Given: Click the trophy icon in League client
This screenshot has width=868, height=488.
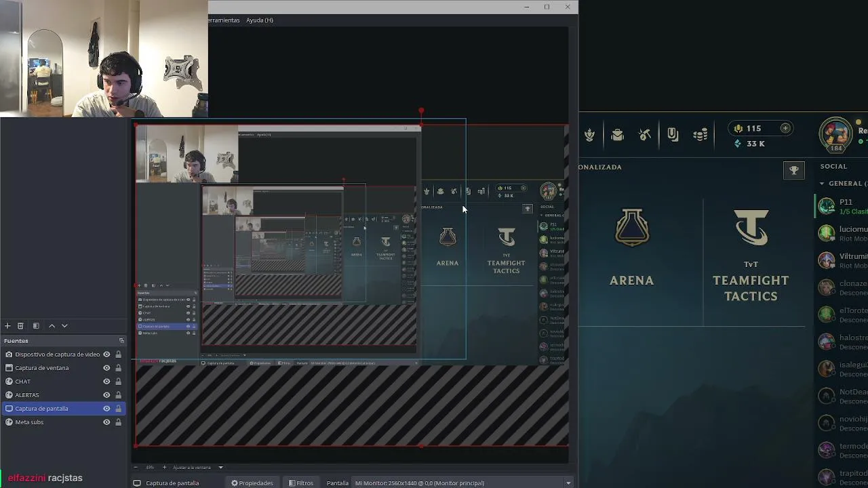Looking at the screenshot, I should click(794, 170).
